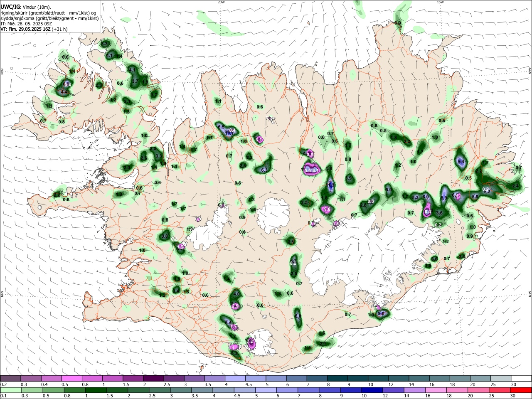The image size is (532, 399).
Task: Choose the dark teal 8 swatch, top legend row
Action: pyautogui.click(x=337, y=379)
